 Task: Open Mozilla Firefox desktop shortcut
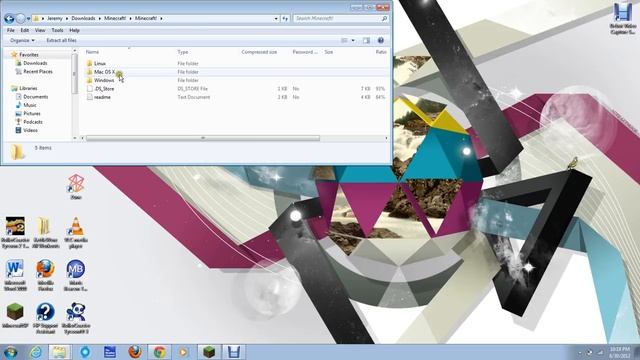point(45,275)
